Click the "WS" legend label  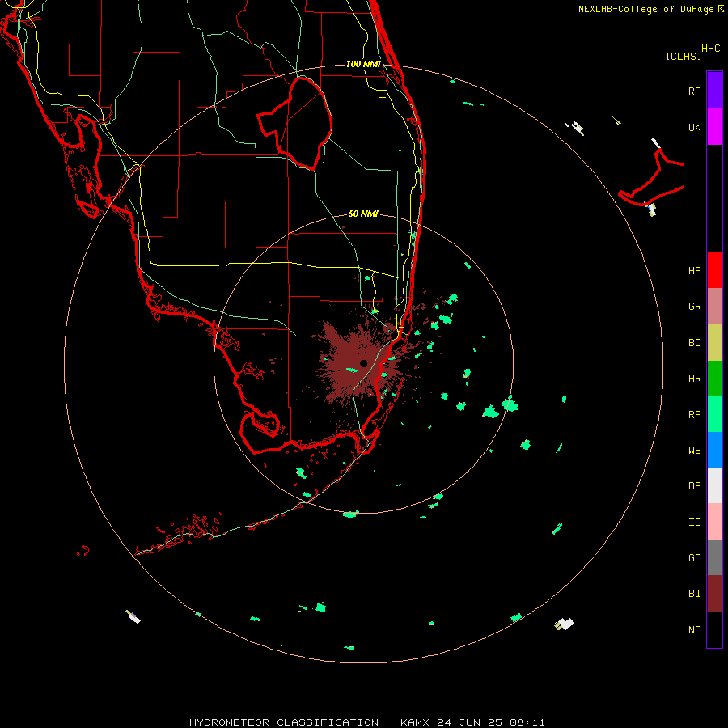pyautogui.click(x=694, y=451)
